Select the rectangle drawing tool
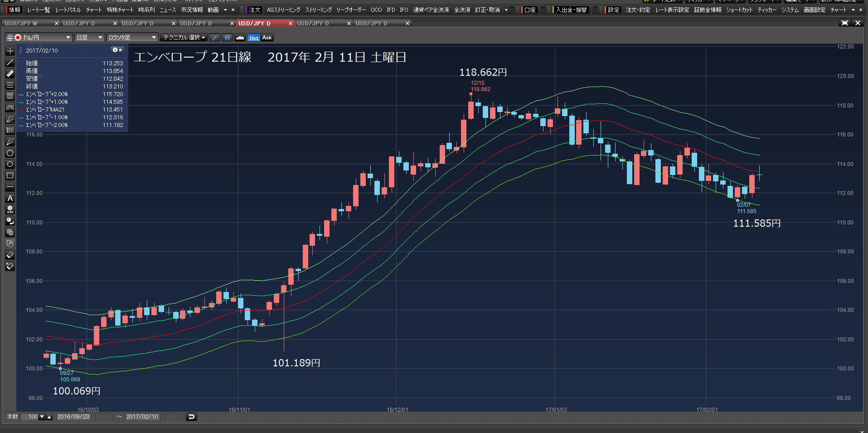The image size is (868, 433). click(10, 175)
